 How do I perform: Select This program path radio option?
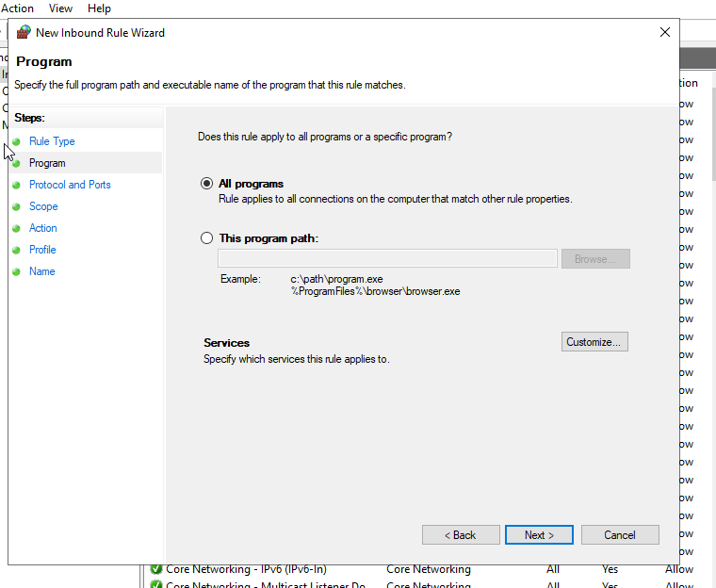206,238
